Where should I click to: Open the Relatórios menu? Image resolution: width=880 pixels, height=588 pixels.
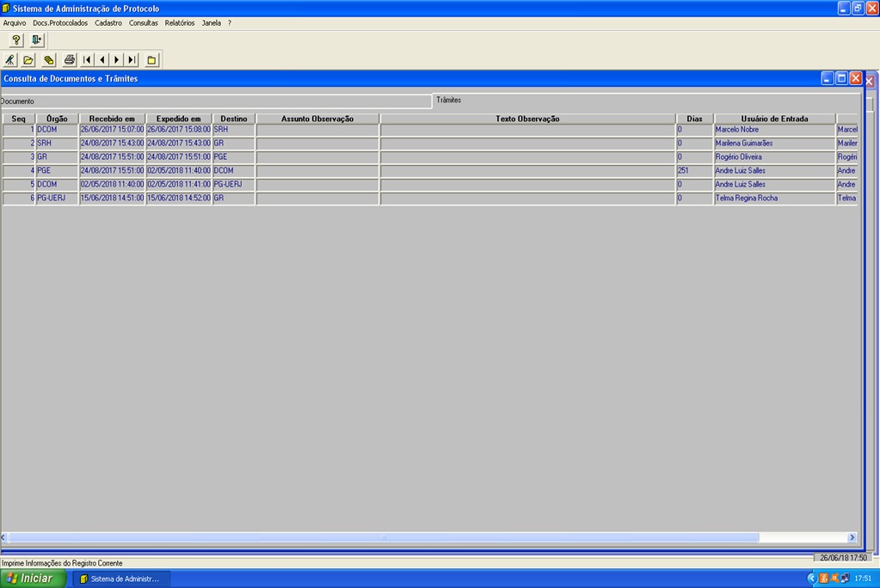(x=180, y=23)
